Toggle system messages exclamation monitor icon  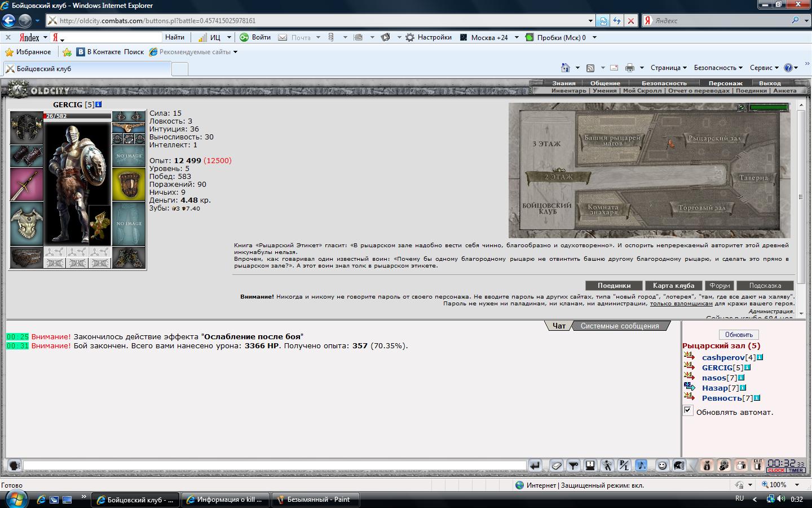[x=590, y=466]
